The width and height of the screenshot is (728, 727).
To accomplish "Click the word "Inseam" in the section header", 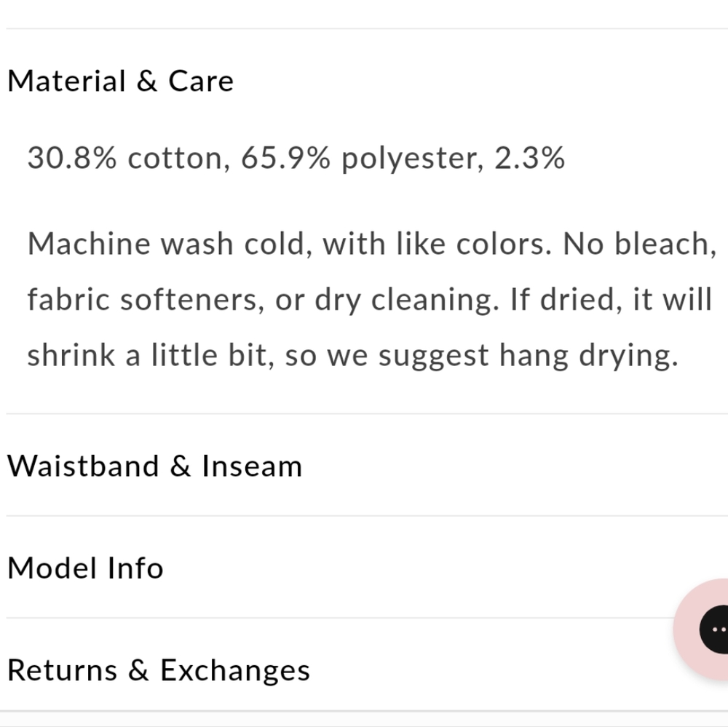I will tap(252, 466).
